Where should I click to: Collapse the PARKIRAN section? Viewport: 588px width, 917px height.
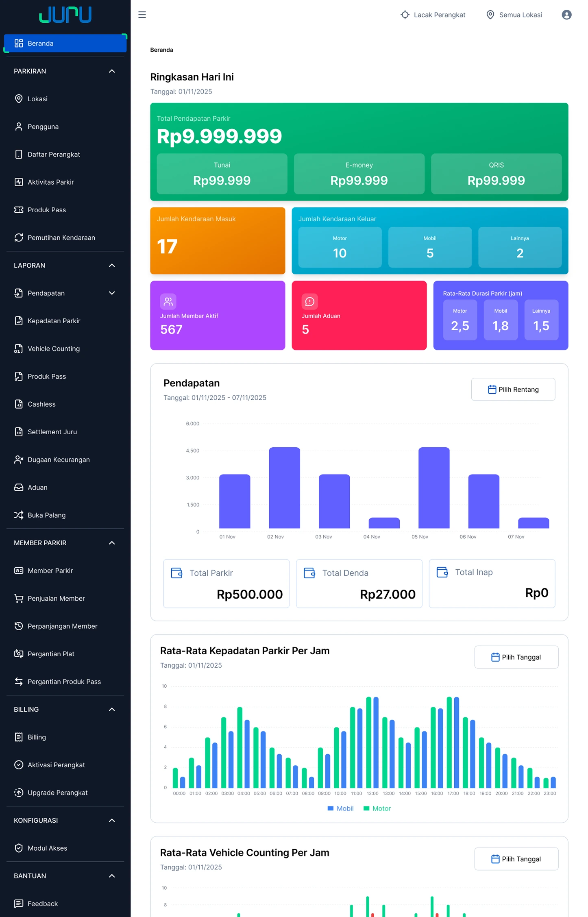[112, 71]
